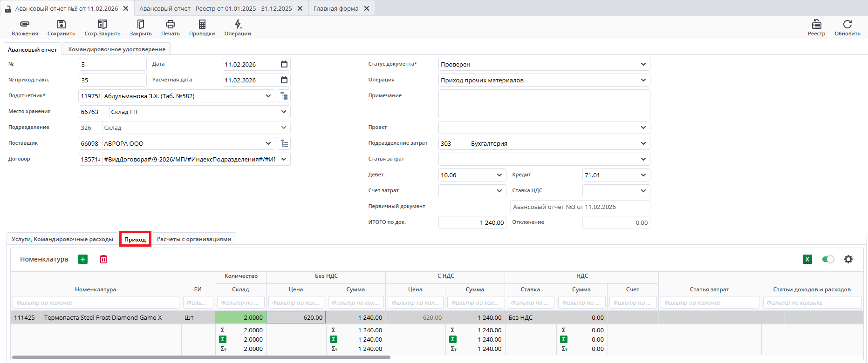The width and height of the screenshot is (868, 363).
Task: Open the calendar picker for Дата
Action: coord(284,64)
